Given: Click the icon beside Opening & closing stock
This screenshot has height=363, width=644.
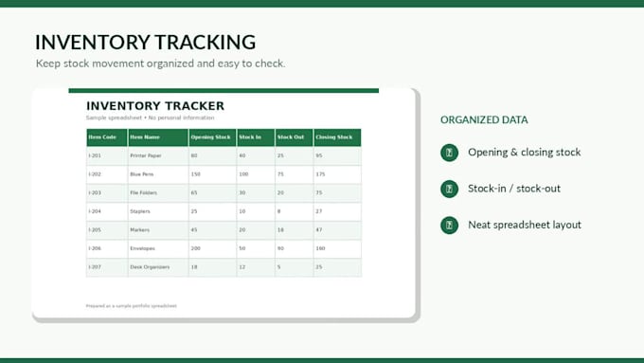Looking at the screenshot, I should pyautogui.click(x=449, y=153).
